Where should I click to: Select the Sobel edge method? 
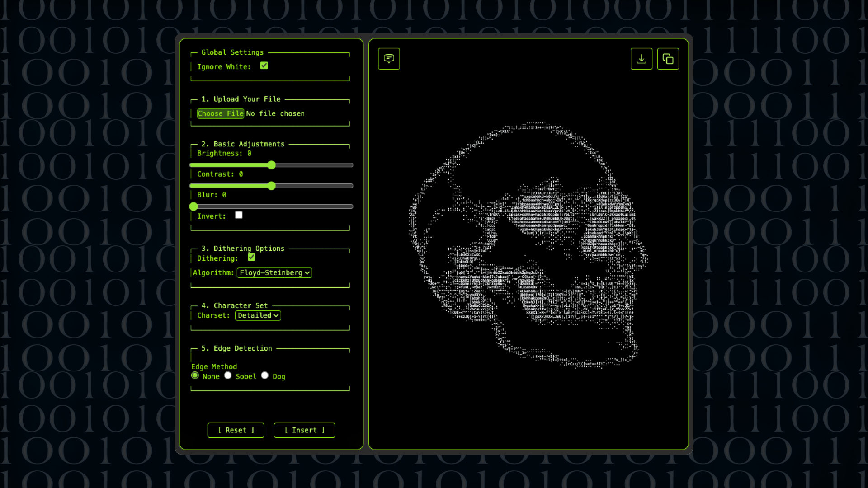[228, 375]
